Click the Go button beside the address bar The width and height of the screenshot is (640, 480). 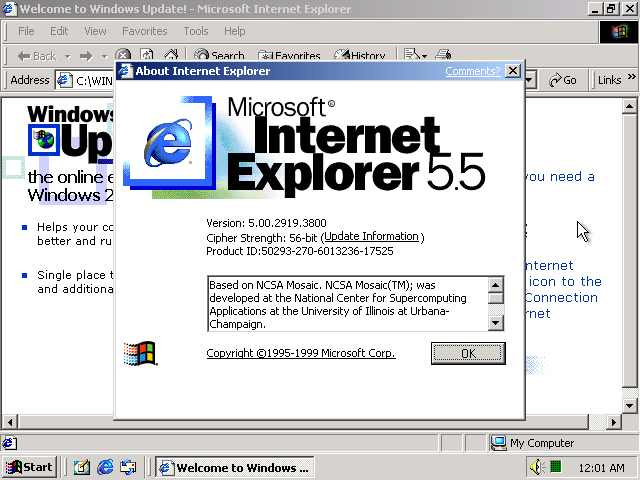click(562, 80)
